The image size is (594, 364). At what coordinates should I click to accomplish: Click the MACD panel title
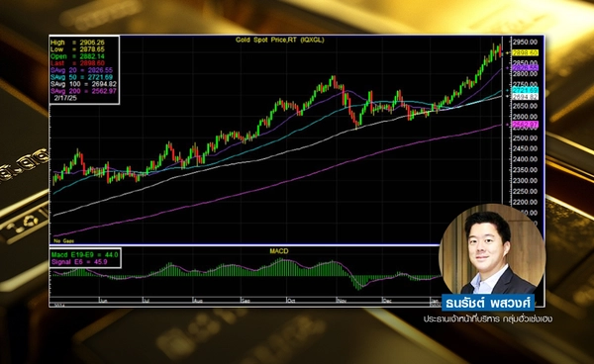279,251
